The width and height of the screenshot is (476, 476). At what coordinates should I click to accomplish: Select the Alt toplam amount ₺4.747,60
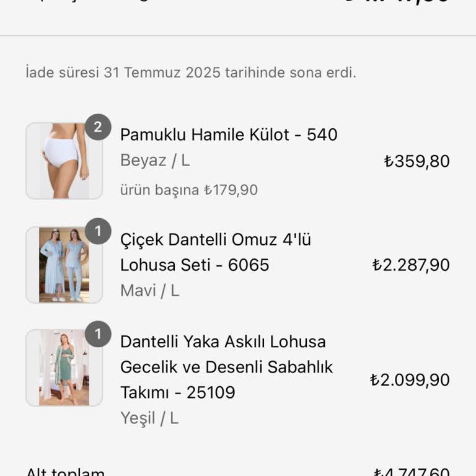(x=411, y=472)
